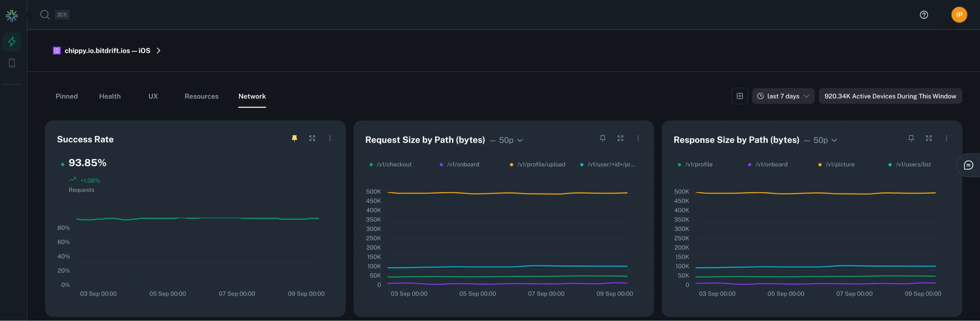
Task: Switch to the Resources tab
Action: coord(202,96)
